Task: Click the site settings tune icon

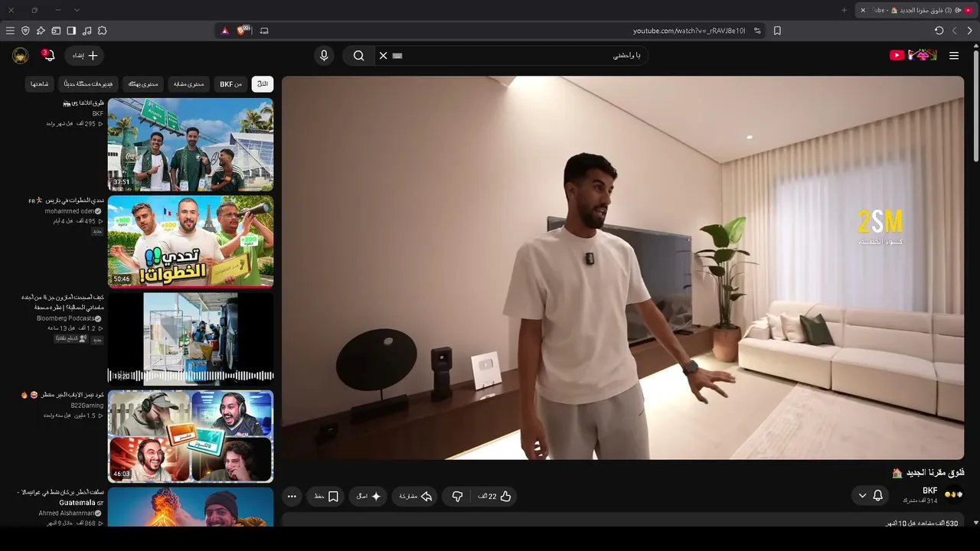Action: click(x=757, y=31)
